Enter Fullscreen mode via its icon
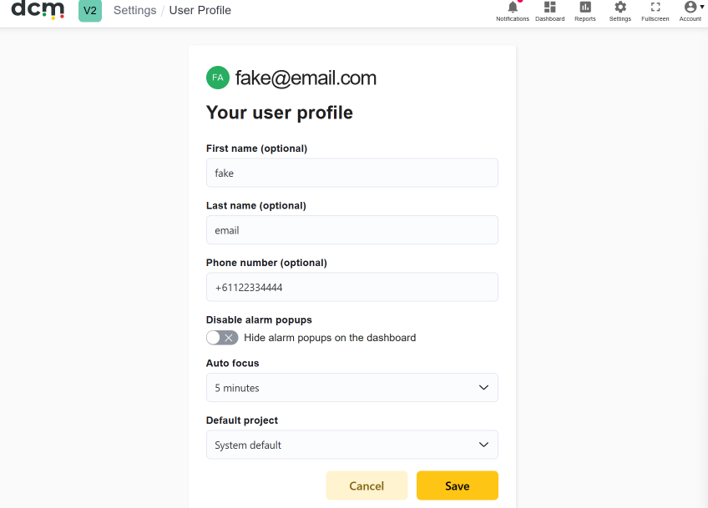The image size is (708, 508). (x=655, y=7)
